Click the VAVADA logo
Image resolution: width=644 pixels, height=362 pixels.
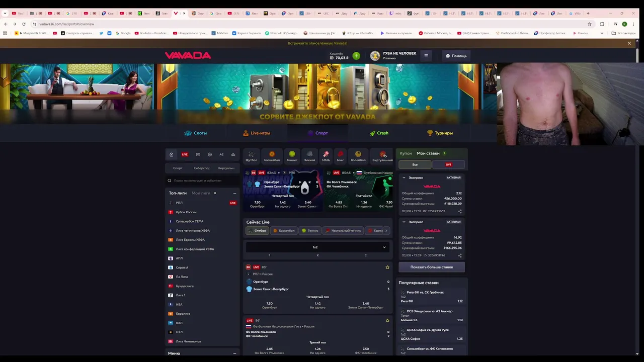pyautogui.click(x=188, y=55)
